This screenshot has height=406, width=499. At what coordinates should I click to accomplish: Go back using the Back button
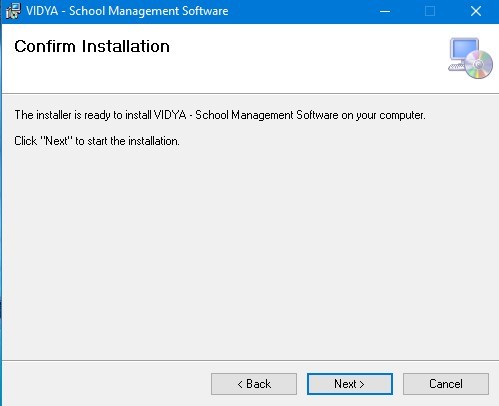(254, 384)
